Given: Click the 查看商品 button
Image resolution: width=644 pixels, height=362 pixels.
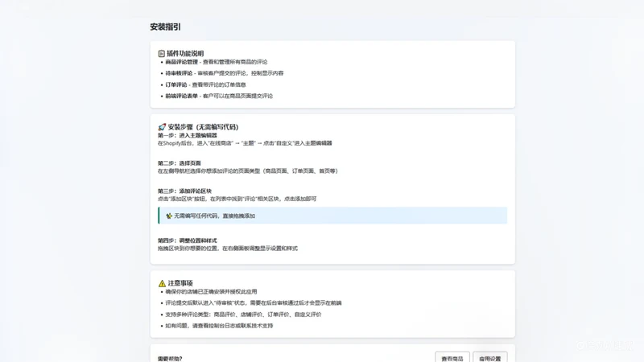Looking at the screenshot, I should tap(452, 358).
